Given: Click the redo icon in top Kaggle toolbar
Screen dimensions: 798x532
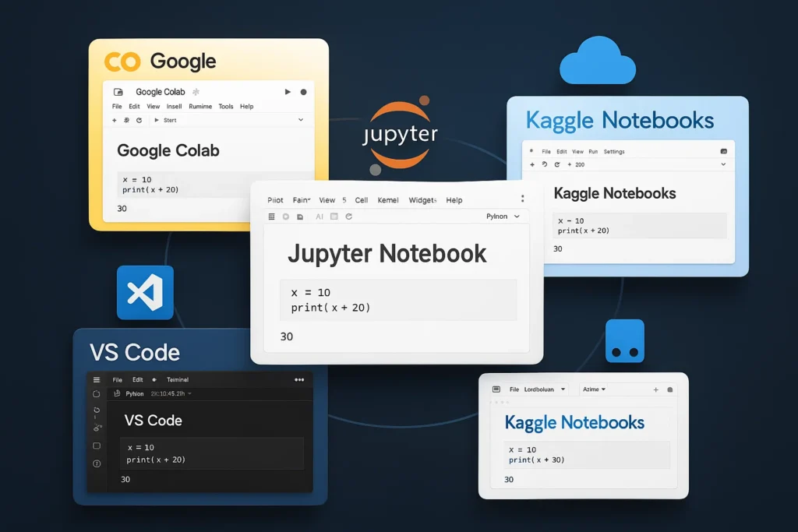Looking at the screenshot, I should click(556, 165).
